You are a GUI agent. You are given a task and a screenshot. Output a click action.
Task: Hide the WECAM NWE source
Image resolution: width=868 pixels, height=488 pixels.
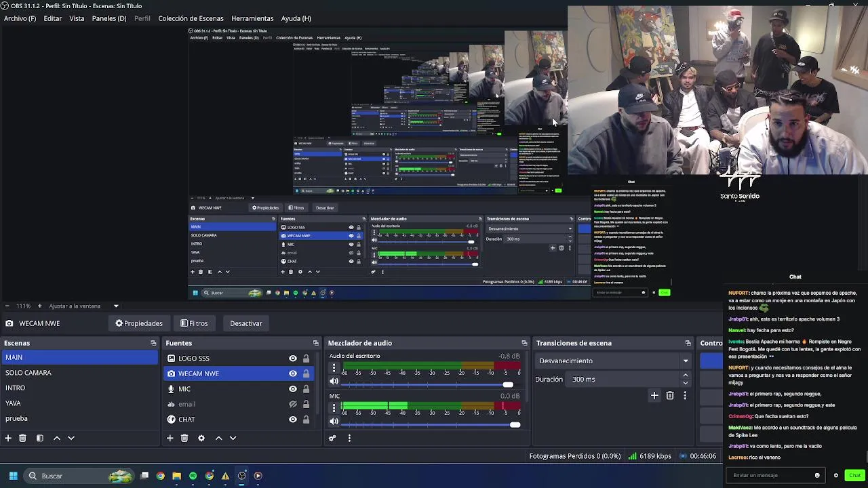pos(293,373)
